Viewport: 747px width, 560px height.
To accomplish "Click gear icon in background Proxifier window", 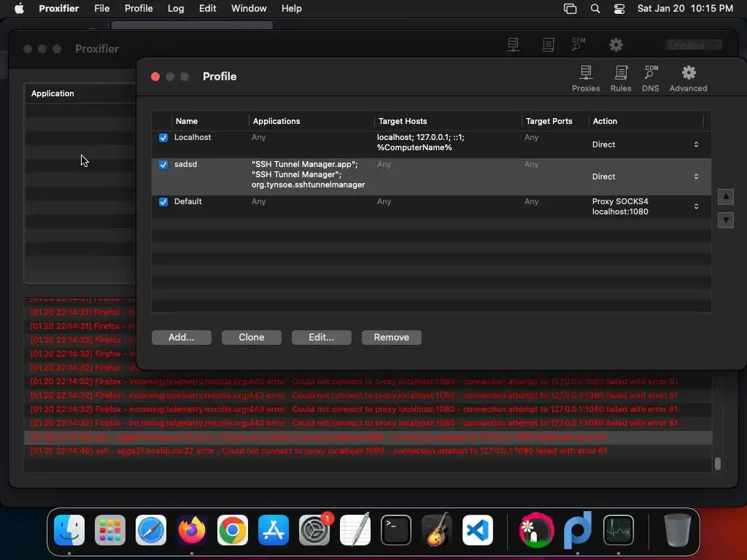I will click(x=616, y=44).
